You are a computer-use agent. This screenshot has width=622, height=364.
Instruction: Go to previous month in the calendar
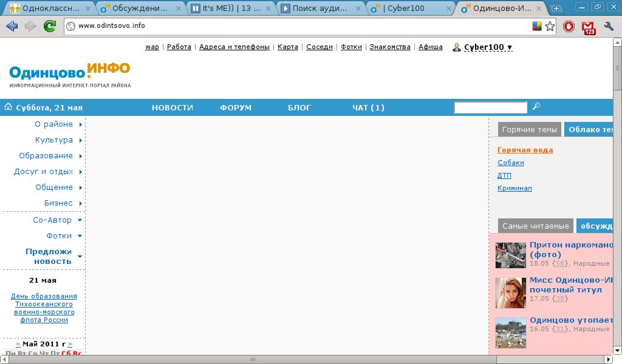tap(18, 344)
